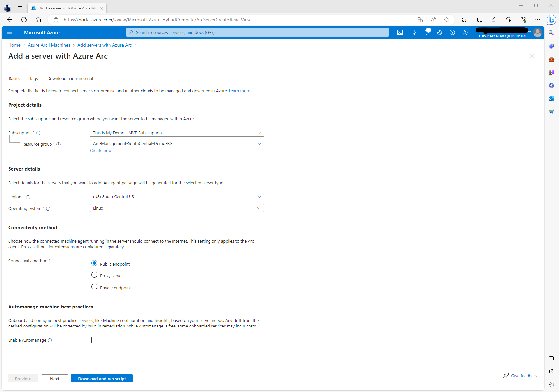Select Proxy server connectivity method

point(94,275)
